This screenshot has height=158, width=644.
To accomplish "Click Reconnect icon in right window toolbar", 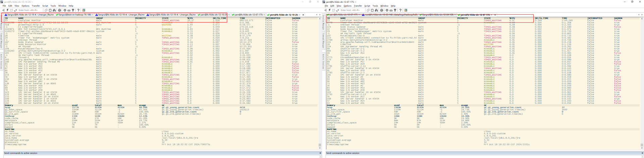I will tap(333, 10).
